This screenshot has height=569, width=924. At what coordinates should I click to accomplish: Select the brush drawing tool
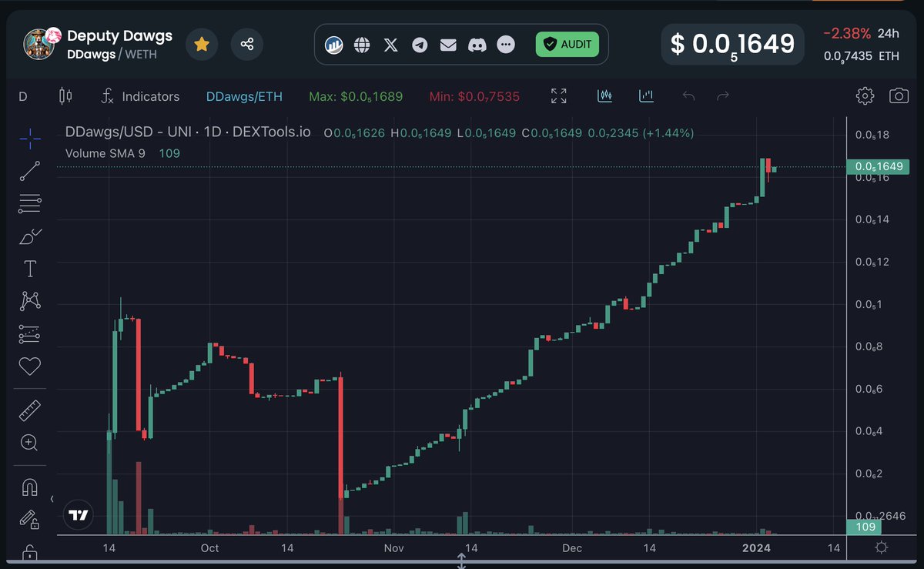[x=30, y=236]
